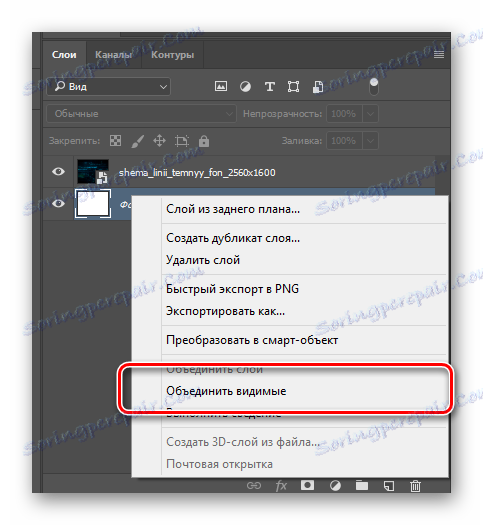Viewport: 483px width, 525px height.
Task: Open the Обычные blend mode dropdown
Action: (x=141, y=114)
